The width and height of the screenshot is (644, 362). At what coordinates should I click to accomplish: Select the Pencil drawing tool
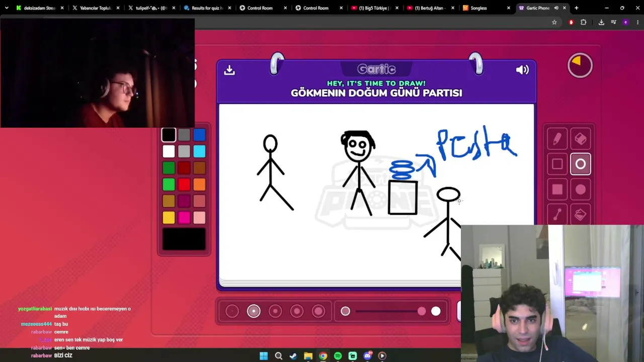click(557, 139)
